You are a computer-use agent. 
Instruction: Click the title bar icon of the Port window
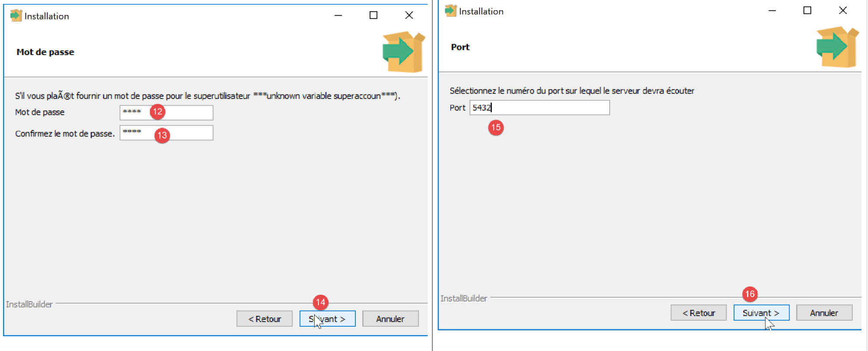(451, 11)
